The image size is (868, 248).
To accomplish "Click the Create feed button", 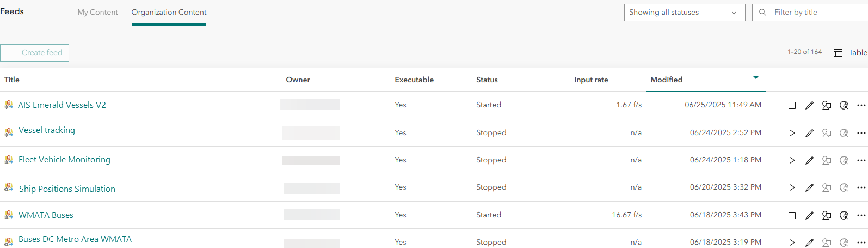I will [x=35, y=53].
